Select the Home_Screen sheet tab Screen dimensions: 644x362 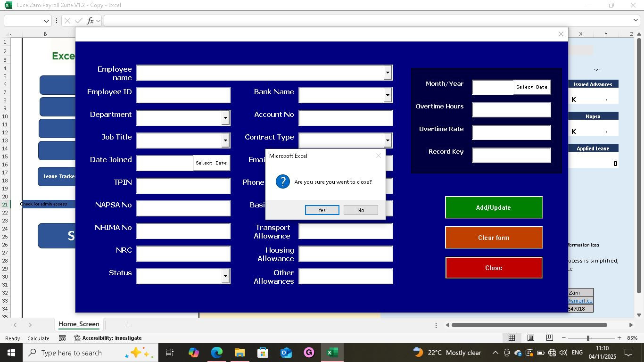(x=79, y=324)
